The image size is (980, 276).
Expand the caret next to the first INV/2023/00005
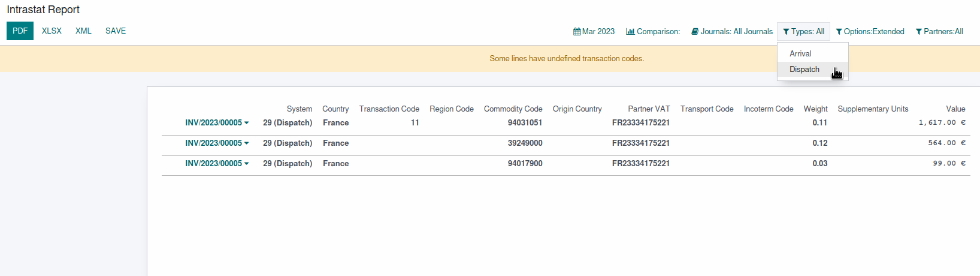click(x=246, y=123)
